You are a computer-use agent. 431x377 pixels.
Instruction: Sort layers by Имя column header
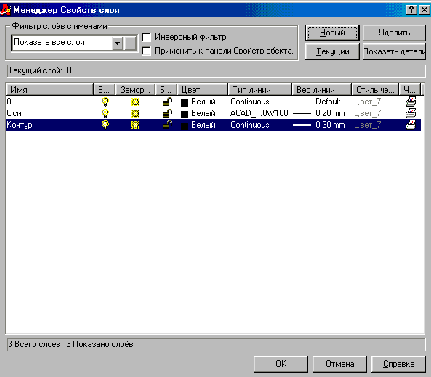[x=50, y=90]
